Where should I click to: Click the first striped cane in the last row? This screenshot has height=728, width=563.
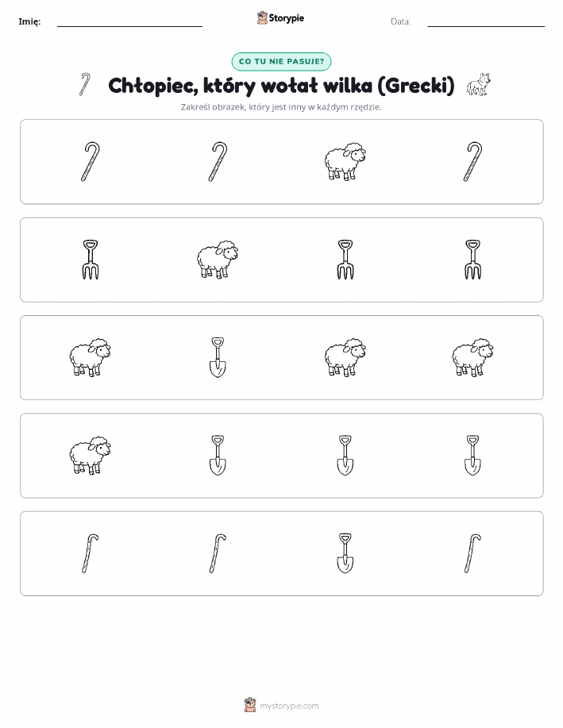pos(90,553)
